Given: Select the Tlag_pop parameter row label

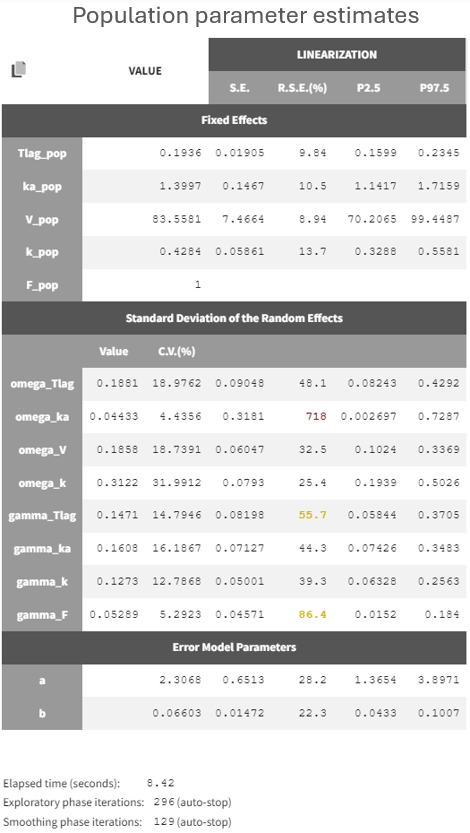Looking at the screenshot, I should 42,154.
